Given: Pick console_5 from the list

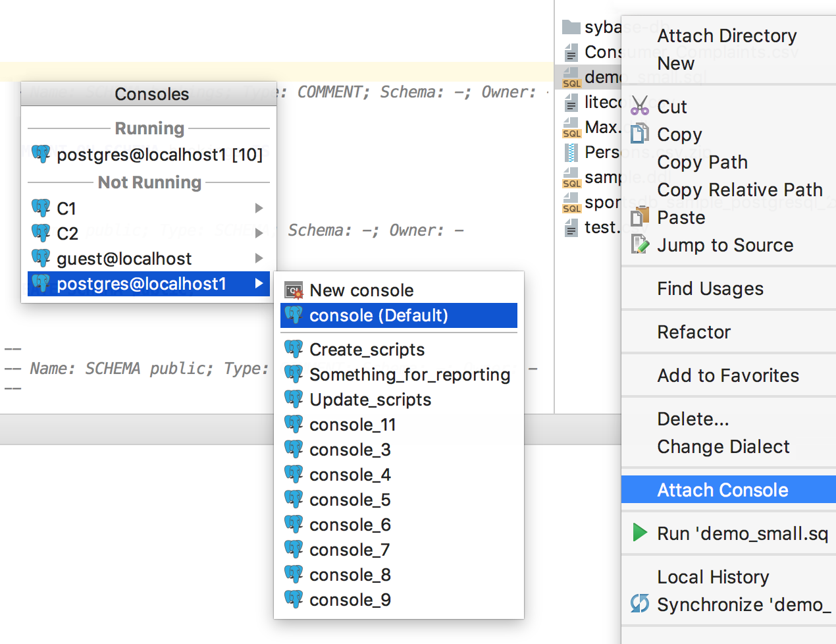Looking at the screenshot, I should click(x=399, y=500).
